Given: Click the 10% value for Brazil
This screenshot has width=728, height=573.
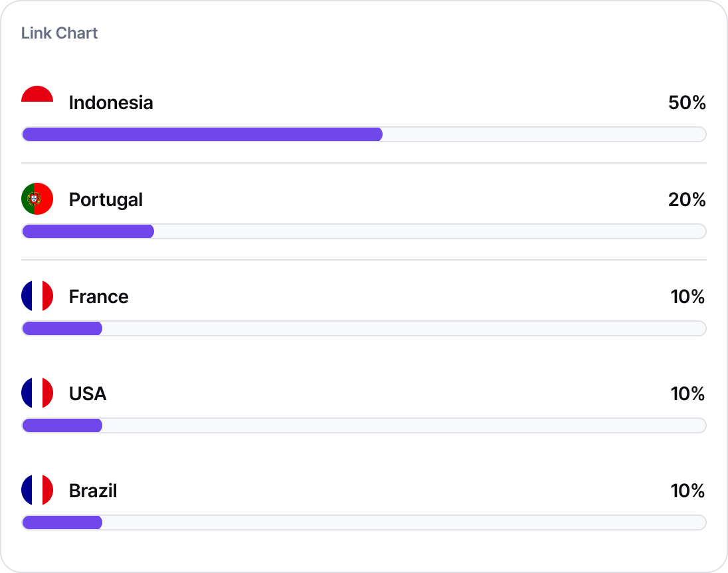Looking at the screenshot, I should (687, 491).
